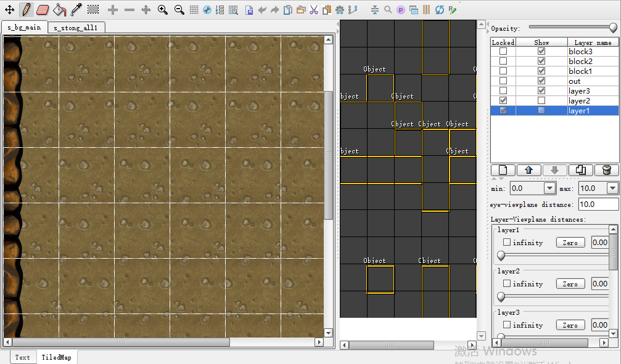The width and height of the screenshot is (621, 364).
Task: Click the numbered list icon
Action: (220, 10)
